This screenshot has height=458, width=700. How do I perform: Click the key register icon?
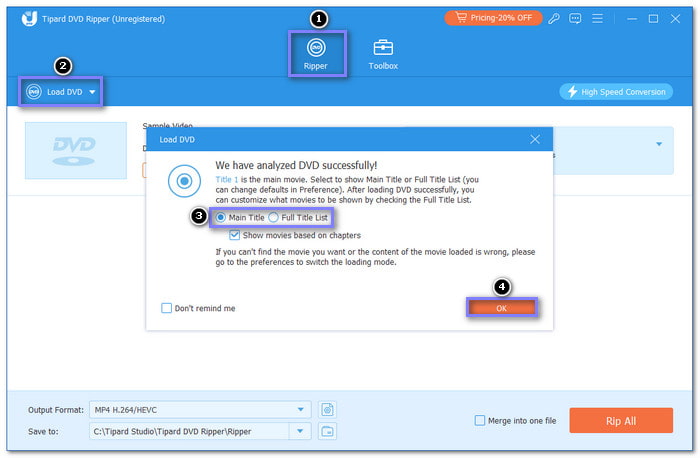coord(554,18)
